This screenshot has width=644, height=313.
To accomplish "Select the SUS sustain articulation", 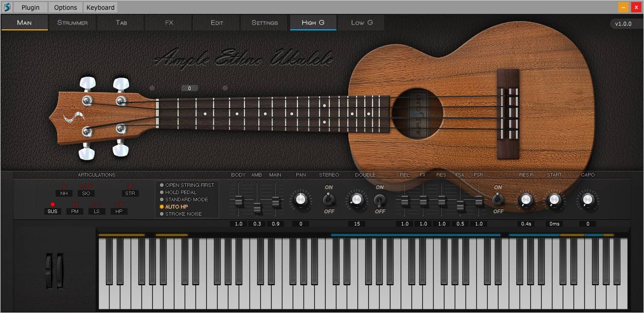I will (52, 211).
